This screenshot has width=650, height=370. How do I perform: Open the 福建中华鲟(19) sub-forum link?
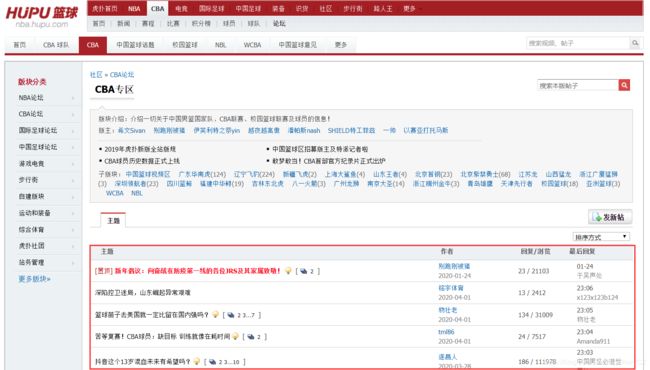click(222, 184)
